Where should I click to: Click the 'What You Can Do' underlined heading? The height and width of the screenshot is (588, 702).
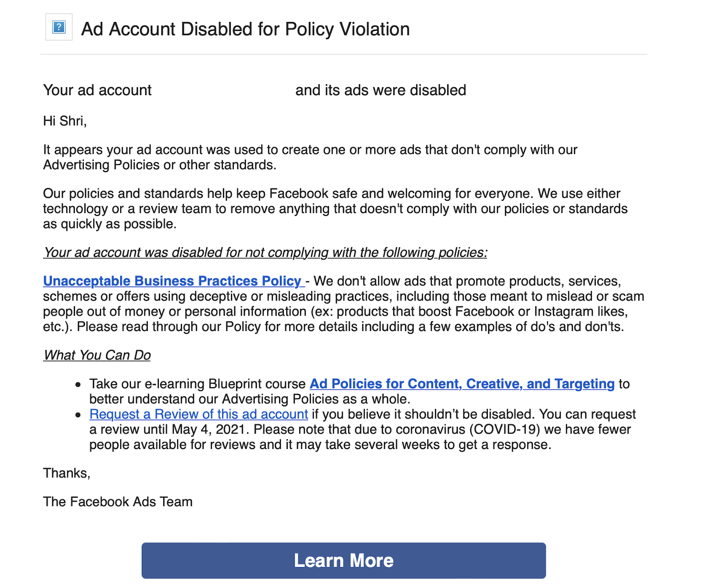pos(97,355)
